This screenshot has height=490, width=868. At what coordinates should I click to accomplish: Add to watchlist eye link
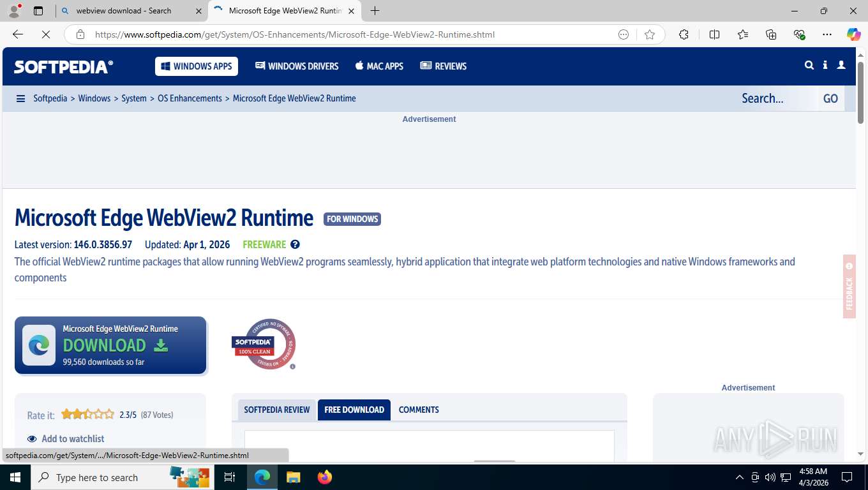point(66,439)
